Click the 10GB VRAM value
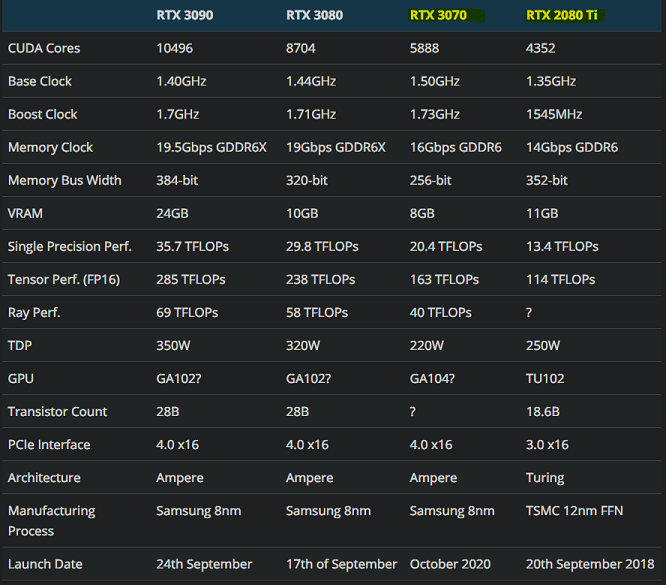This screenshot has height=585, width=666. point(302,213)
